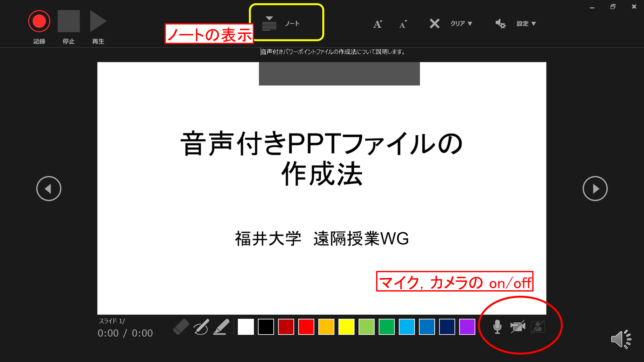Choose the blue ink color

(x=427, y=327)
